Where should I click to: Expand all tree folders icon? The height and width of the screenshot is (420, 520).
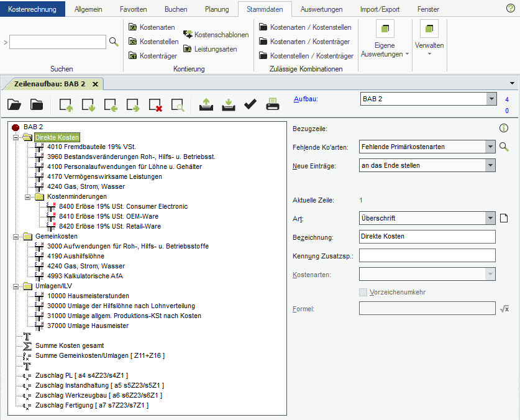click(14, 105)
